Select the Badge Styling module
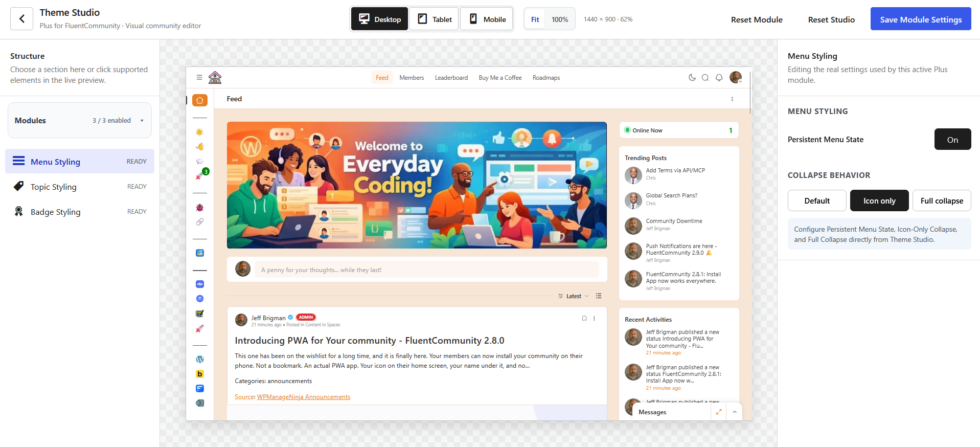 coord(80,212)
